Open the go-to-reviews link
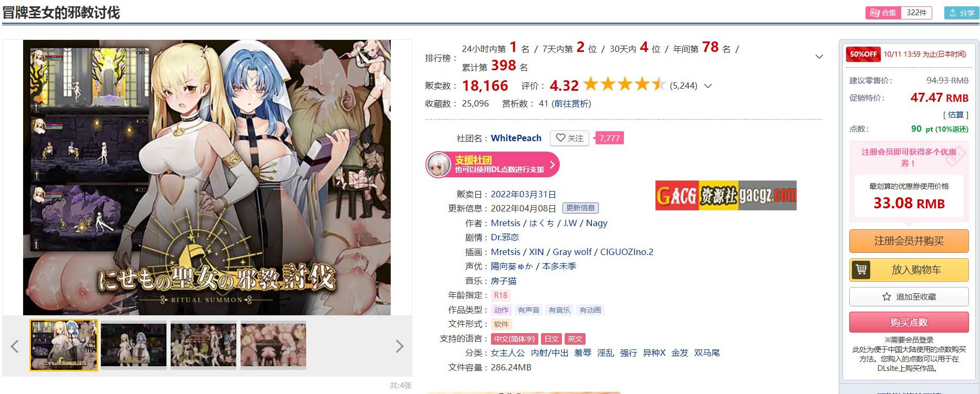Image resolution: width=980 pixels, height=394 pixels. [x=571, y=104]
